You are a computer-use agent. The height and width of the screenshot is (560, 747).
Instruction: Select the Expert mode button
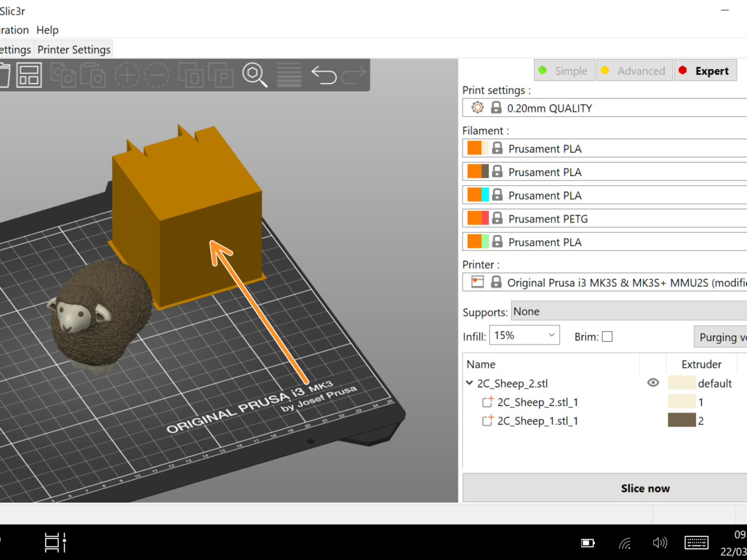tap(706, 70)
